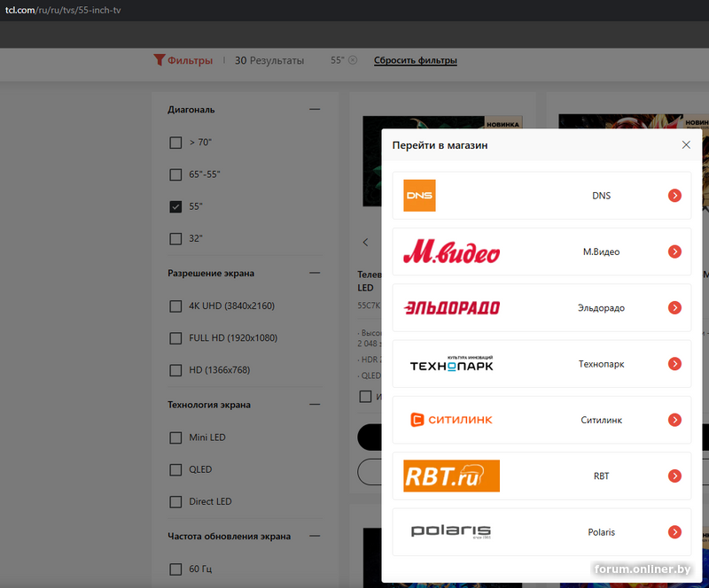This screenshot has width=709, height=588.
Task: Click the DNS store logo
Action: click(x=419, y=196)
